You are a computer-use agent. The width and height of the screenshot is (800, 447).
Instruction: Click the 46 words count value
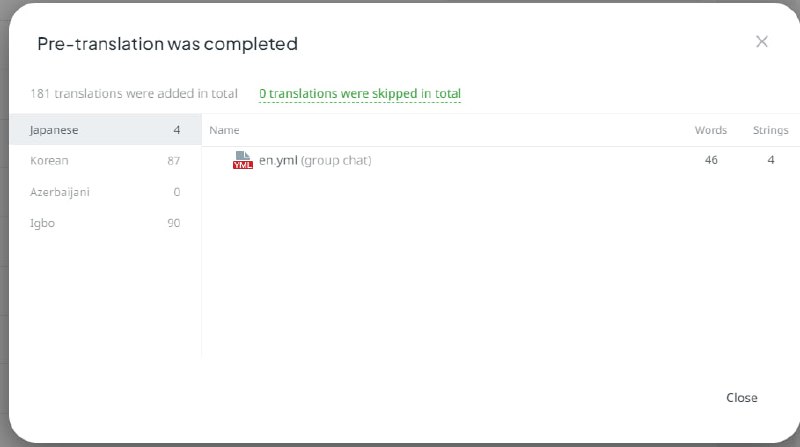[711, 160]
